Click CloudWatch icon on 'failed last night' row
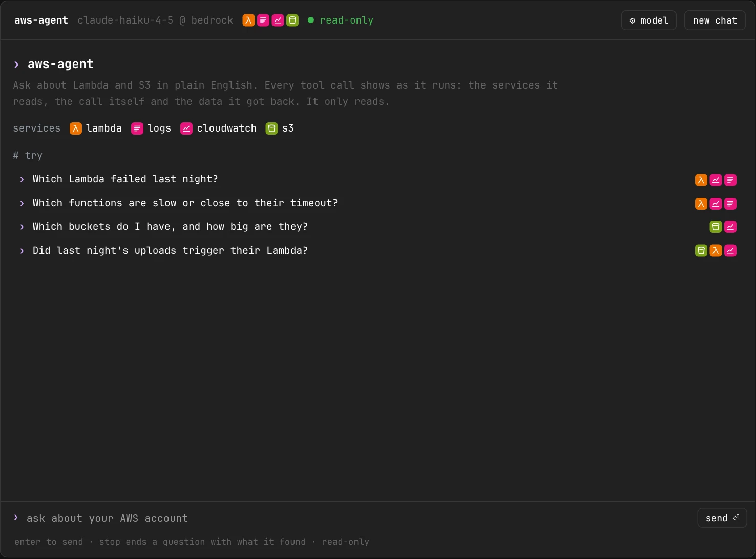The image size is (756, 559). 716,180
